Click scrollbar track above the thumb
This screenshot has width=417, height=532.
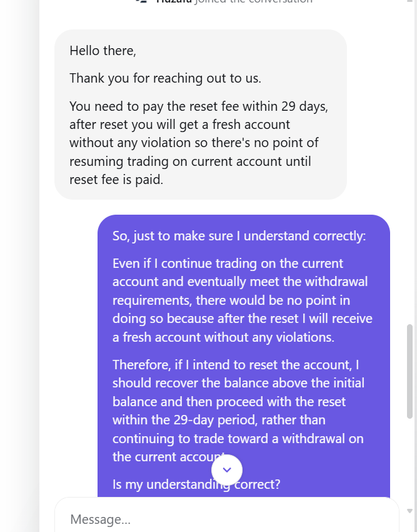tap(410, 163)
